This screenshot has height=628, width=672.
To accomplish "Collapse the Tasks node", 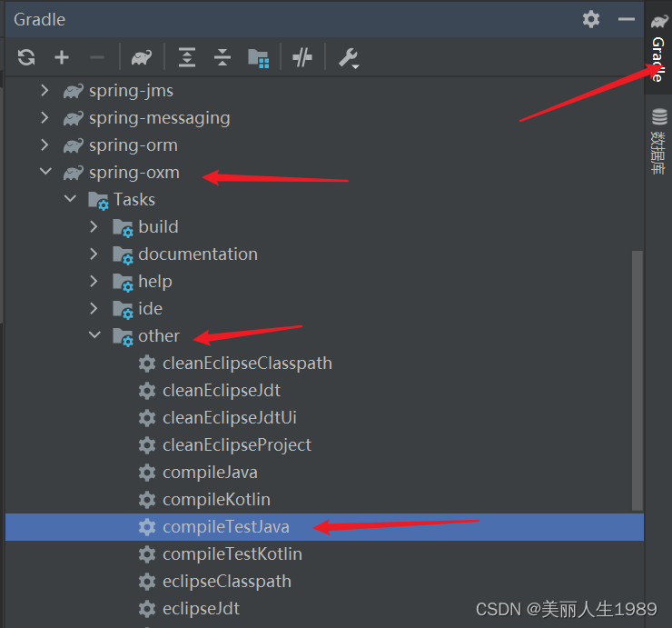I will point(69,199).
